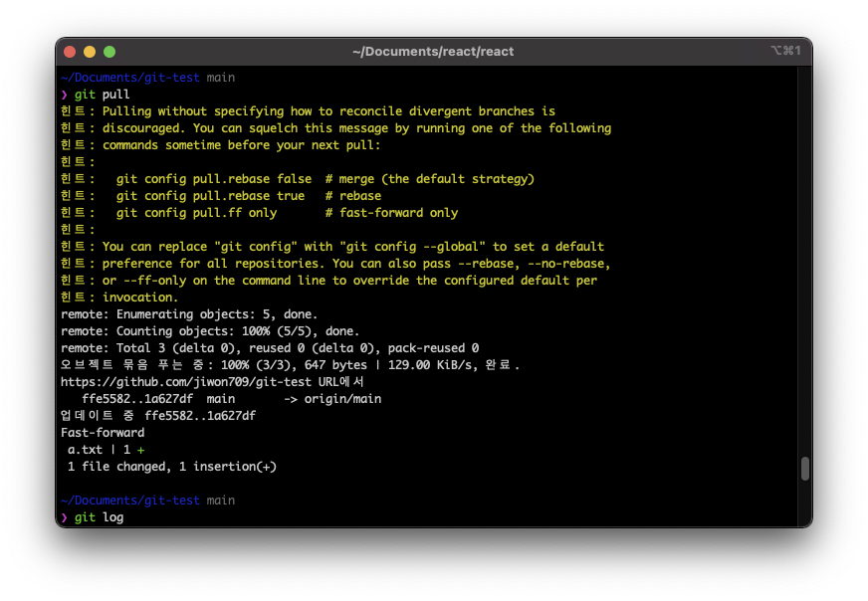Viewport: 868px width, 601px height.
Task: Minimize the terminal using the yellow button
Action: tap(90, 52)
